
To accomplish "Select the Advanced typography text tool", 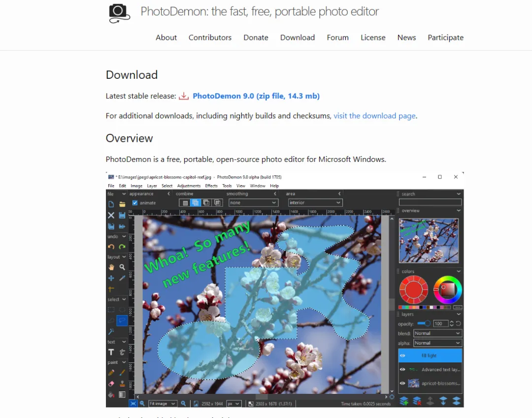I will [122, 352].
